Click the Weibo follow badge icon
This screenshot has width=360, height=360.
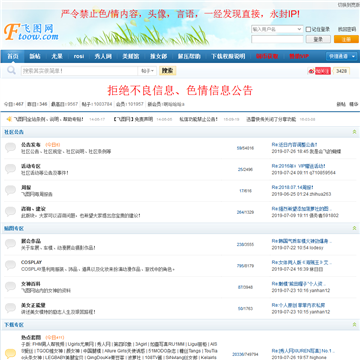319,71
